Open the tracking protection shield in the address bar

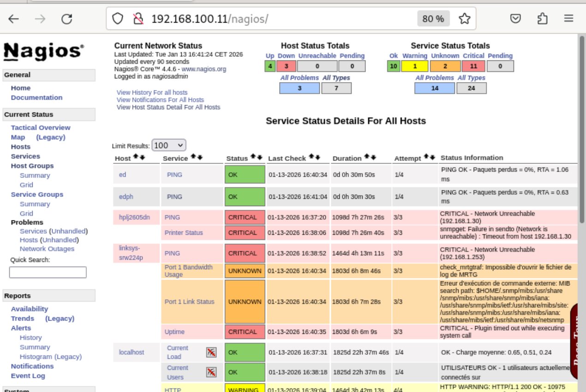point(117,18)
